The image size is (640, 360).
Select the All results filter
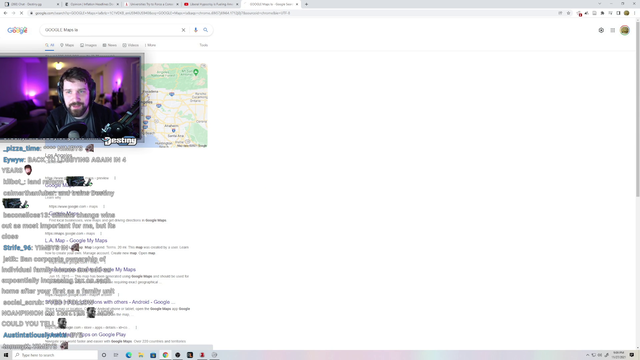(x=49, y=45)
